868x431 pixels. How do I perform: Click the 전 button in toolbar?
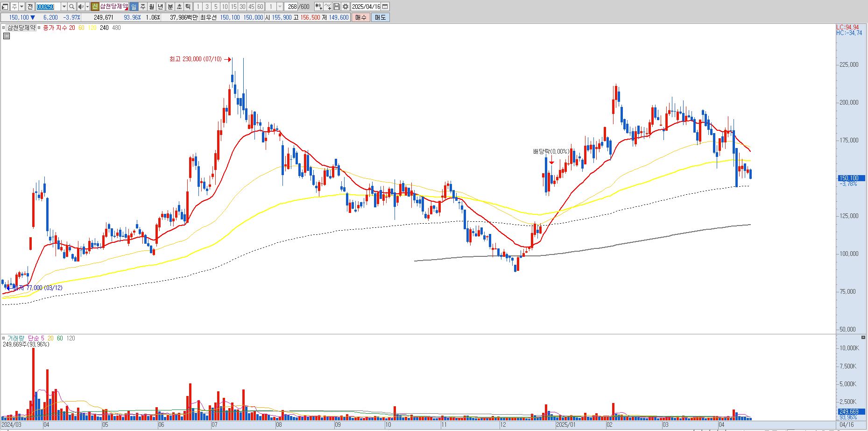coord(30,7)
